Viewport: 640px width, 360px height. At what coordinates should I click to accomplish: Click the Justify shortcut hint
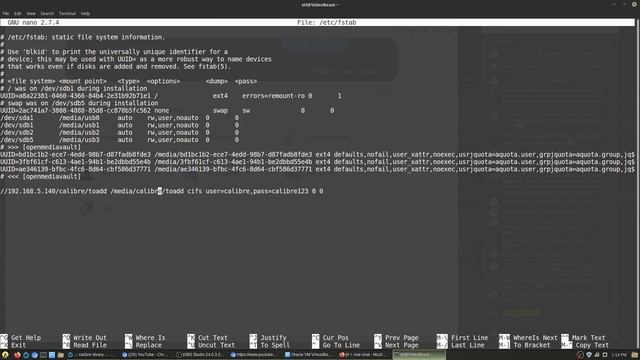tap(268, 338)
